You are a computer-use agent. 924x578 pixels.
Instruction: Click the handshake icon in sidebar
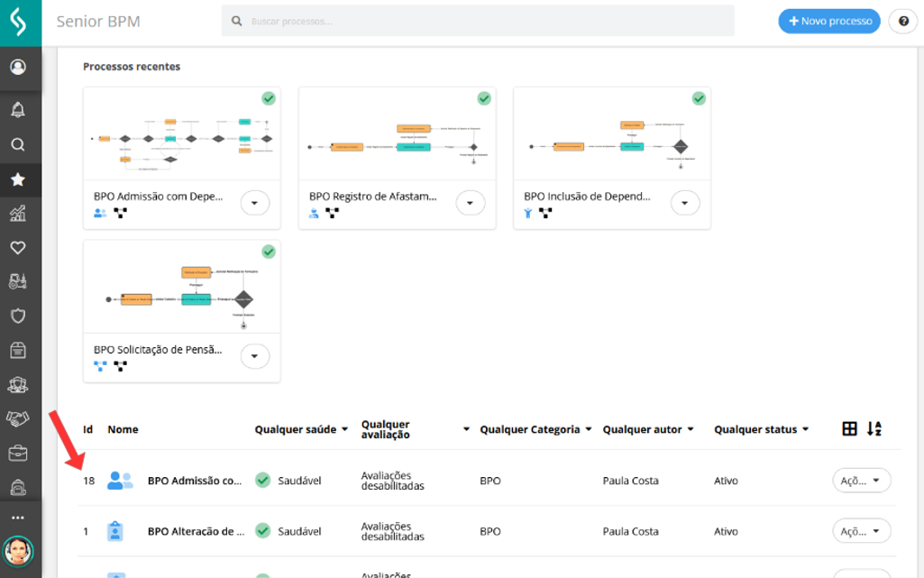coord(17,418)
